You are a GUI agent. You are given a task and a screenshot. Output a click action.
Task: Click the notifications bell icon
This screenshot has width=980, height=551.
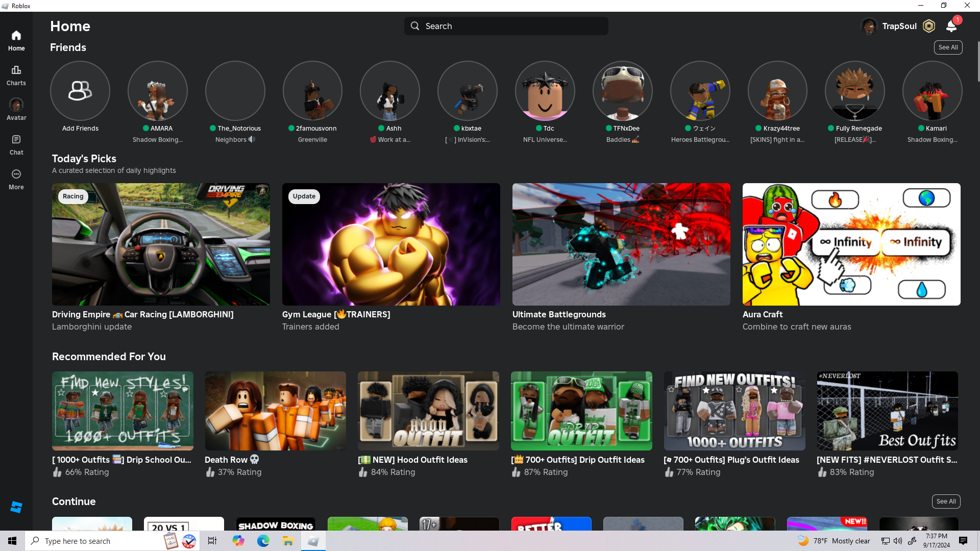coord(951,26)
